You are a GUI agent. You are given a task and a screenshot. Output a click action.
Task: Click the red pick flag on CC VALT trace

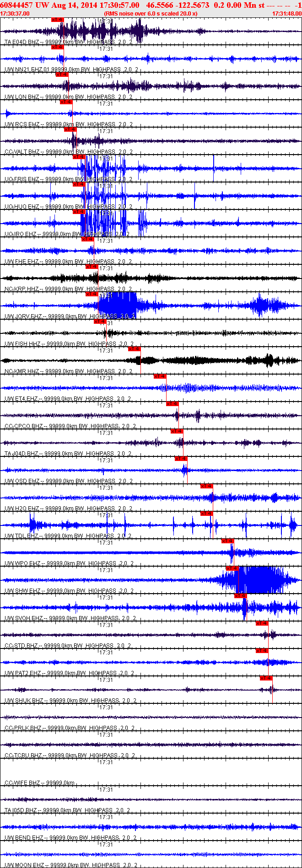(70, 129)
